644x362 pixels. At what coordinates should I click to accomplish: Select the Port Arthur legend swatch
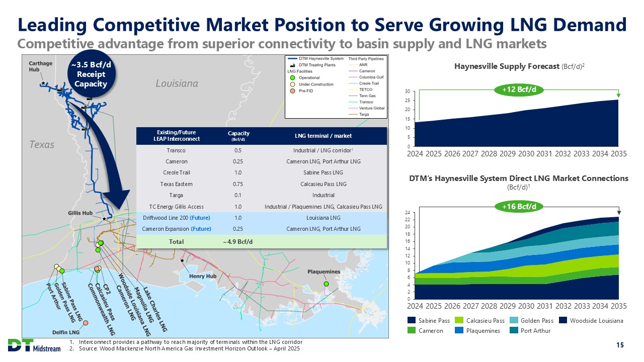click(513, 331)
